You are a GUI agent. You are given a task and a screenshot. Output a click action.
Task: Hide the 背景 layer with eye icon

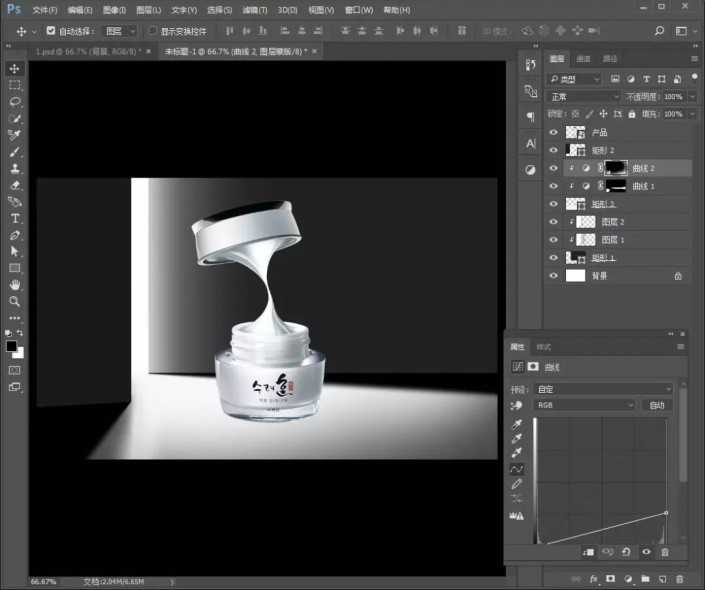point(553,275)
